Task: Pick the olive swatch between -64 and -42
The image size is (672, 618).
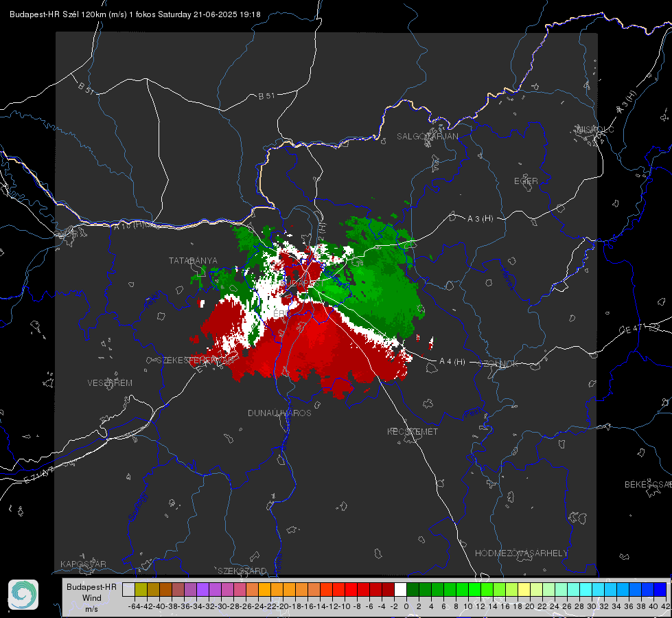Action: [x=141, y=590]
